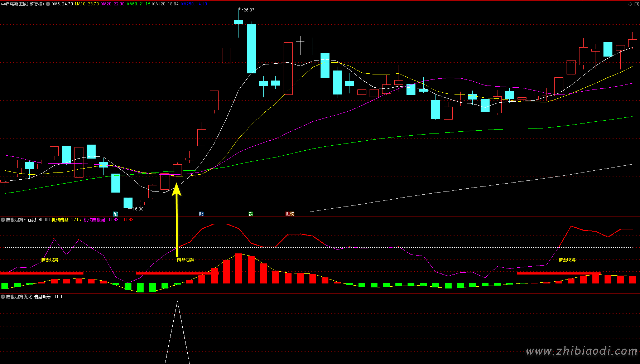Select the 暗盘吸筹F indicator name

click(16, 220)
